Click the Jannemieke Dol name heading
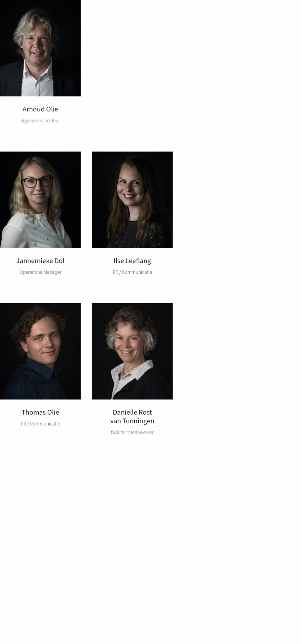Image resolution: width=301 pixels, height=644 pixels. (40, 261)
